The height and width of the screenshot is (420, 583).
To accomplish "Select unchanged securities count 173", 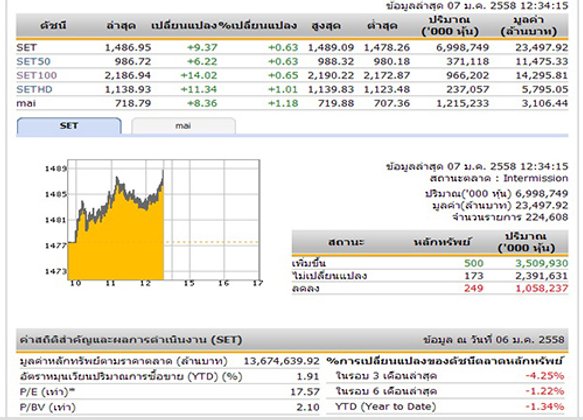I will pos(474,276).
